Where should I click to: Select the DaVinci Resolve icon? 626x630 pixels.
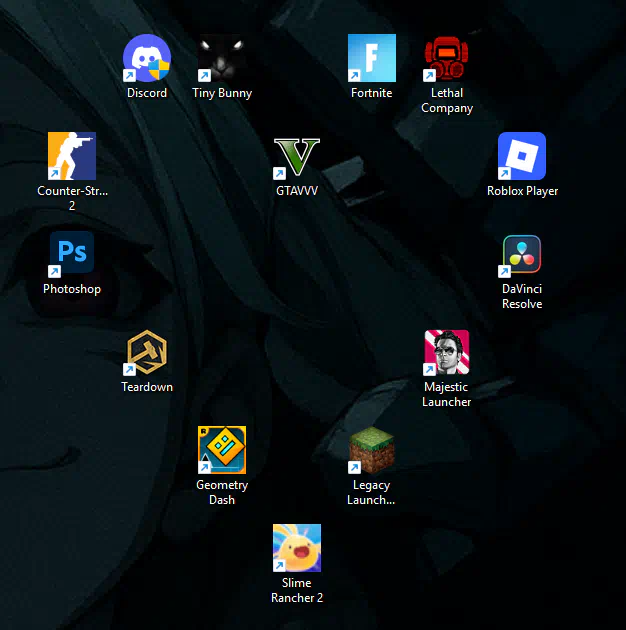tap(522, 255)
